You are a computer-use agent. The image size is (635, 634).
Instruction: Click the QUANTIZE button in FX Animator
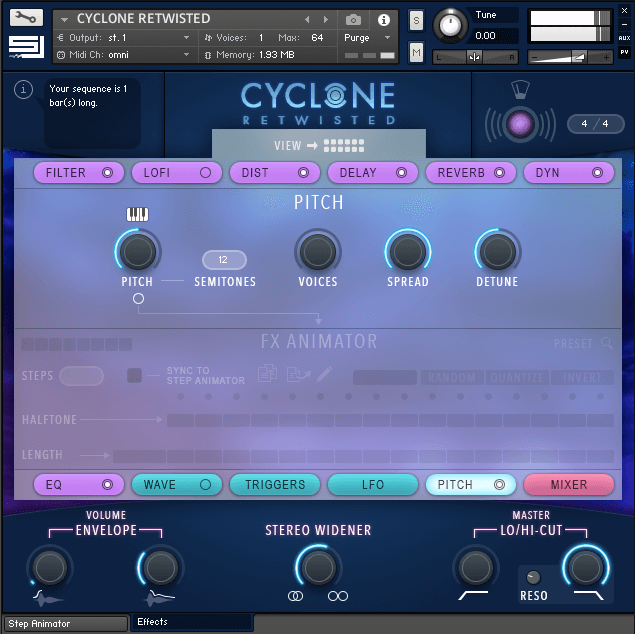tap(517, 377)
